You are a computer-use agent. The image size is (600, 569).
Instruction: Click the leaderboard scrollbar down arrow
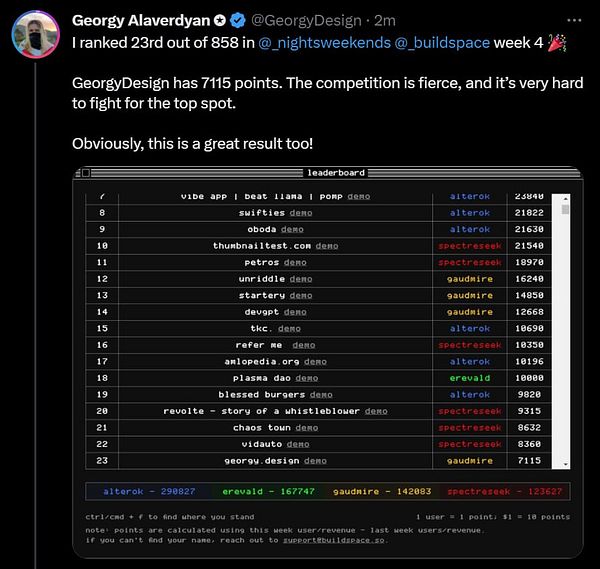tap(565, 464)
